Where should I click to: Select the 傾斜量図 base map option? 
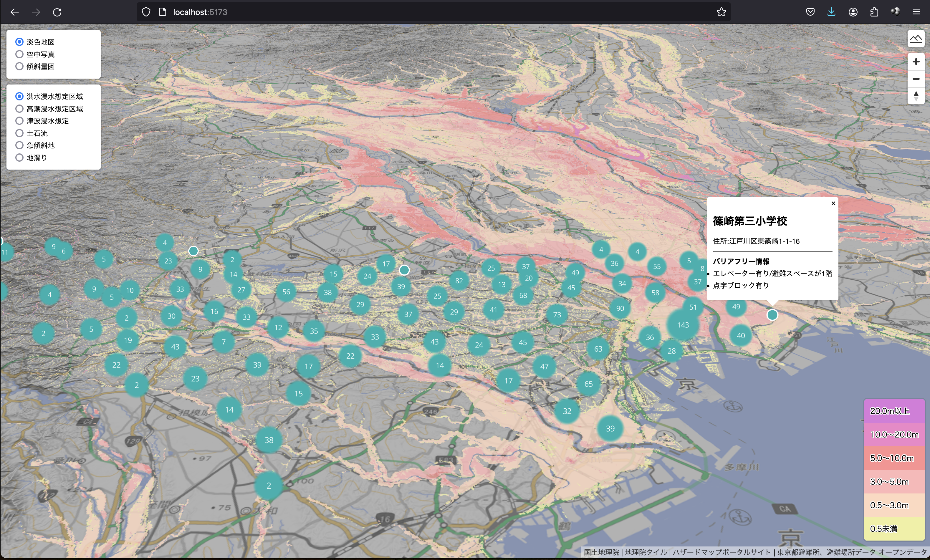20,67
